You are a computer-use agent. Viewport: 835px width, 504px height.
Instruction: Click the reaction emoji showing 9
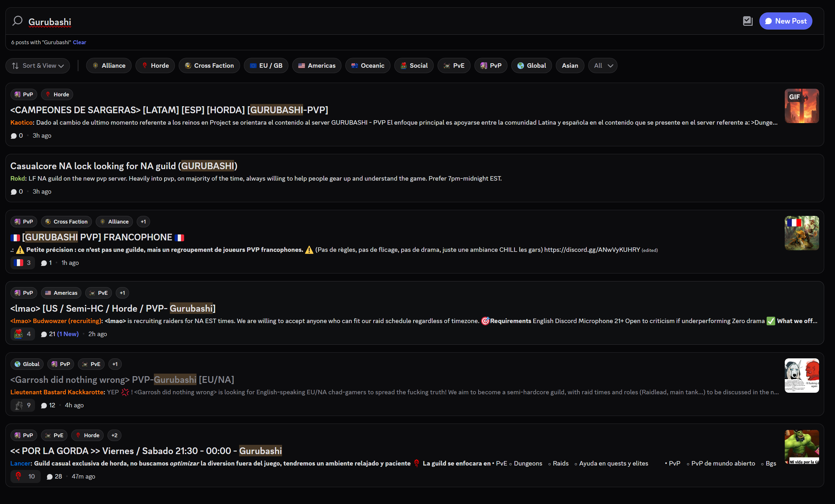pyautogui.click(x=22, y=405)
